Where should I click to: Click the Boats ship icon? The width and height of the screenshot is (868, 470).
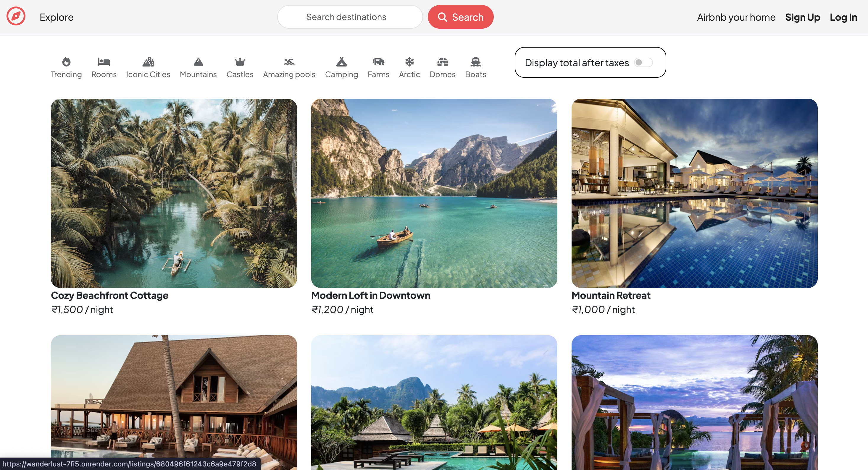pos(475,62)
